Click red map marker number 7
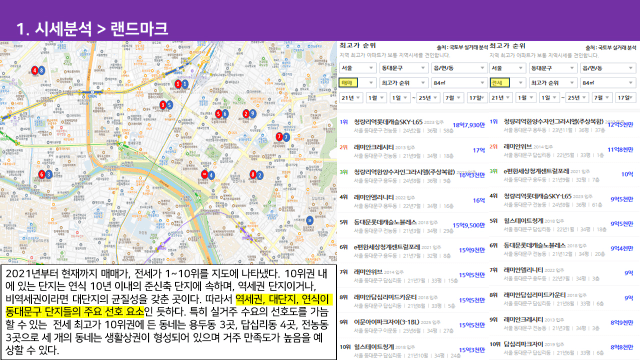Image resolution: width=640 pixels, height=360 pixels. (279, 137)
